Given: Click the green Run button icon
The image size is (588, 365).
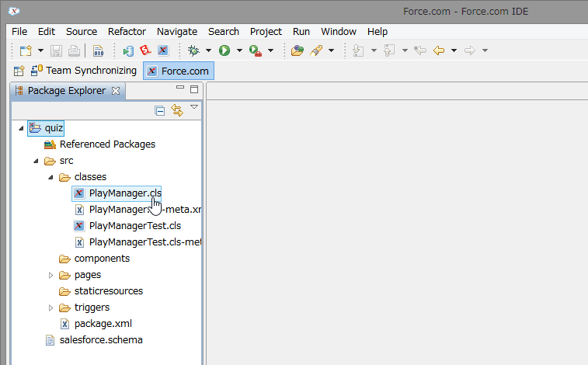Looking at the screenshot, I should (x=224, y=50).
